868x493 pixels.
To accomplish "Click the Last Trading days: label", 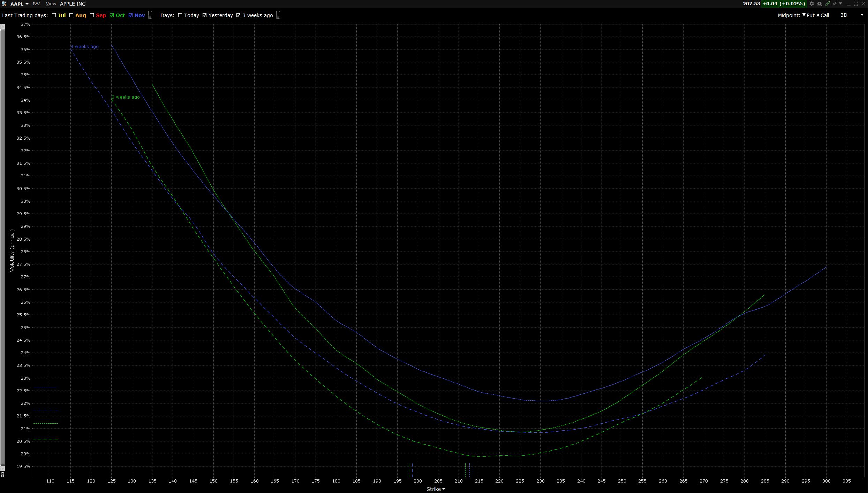I will [25, 15].
